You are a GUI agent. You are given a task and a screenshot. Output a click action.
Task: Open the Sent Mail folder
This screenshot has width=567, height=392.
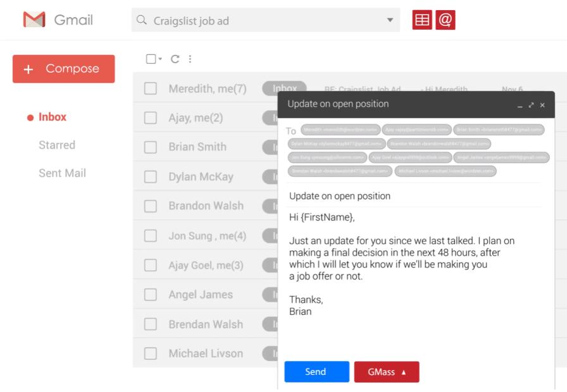62,173
